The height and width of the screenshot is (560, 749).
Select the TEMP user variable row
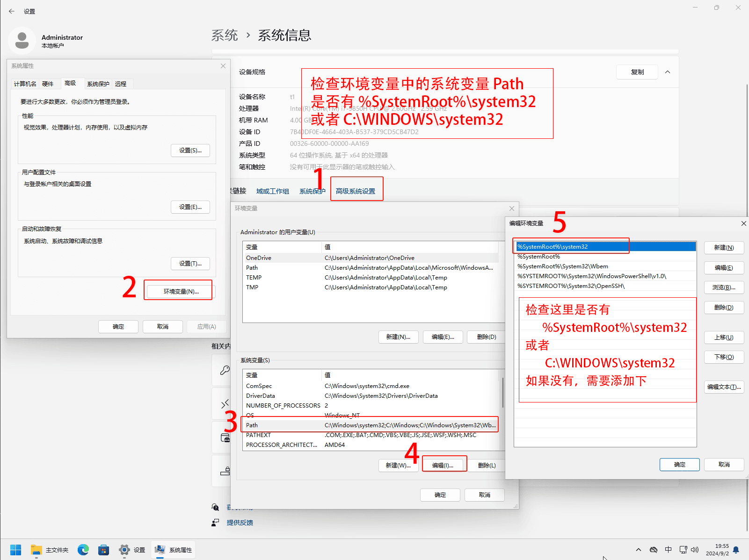point(371,278)
